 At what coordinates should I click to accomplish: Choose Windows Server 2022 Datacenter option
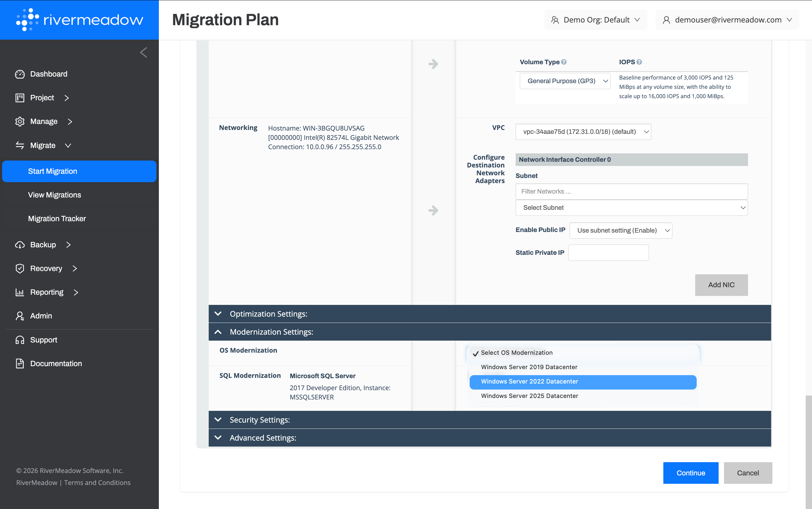[583, 382]
